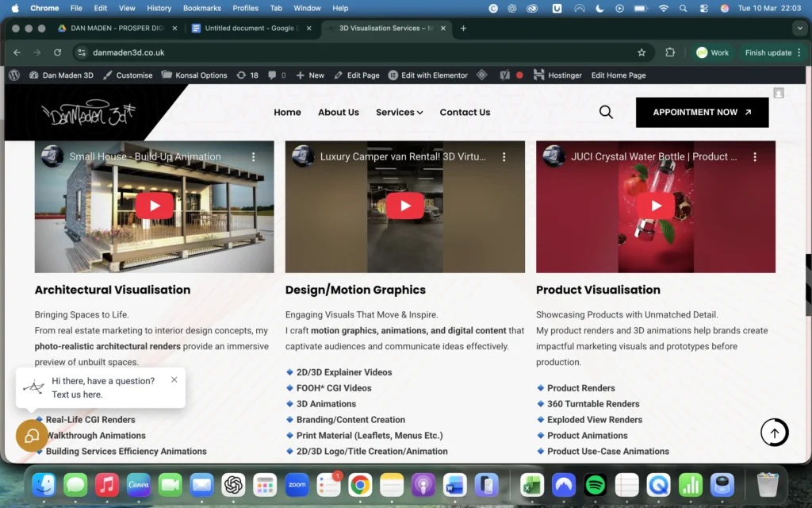Play the JUCI Crystal Water Bottle video
Viewport: 812px width, 508px height.
pyautogui.click(x=656, y=206)
